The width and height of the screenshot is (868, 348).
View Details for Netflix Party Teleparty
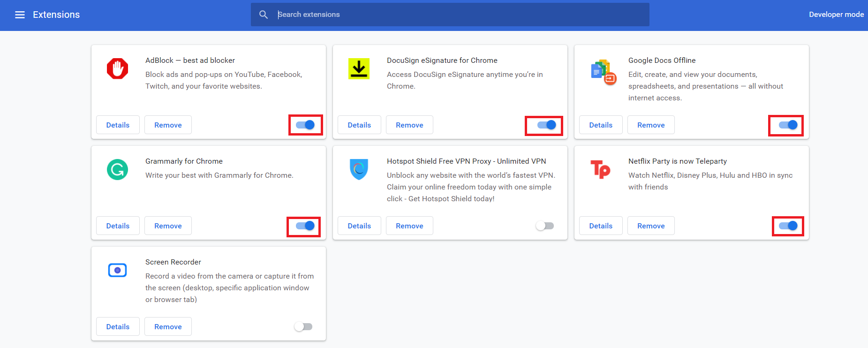601,226
